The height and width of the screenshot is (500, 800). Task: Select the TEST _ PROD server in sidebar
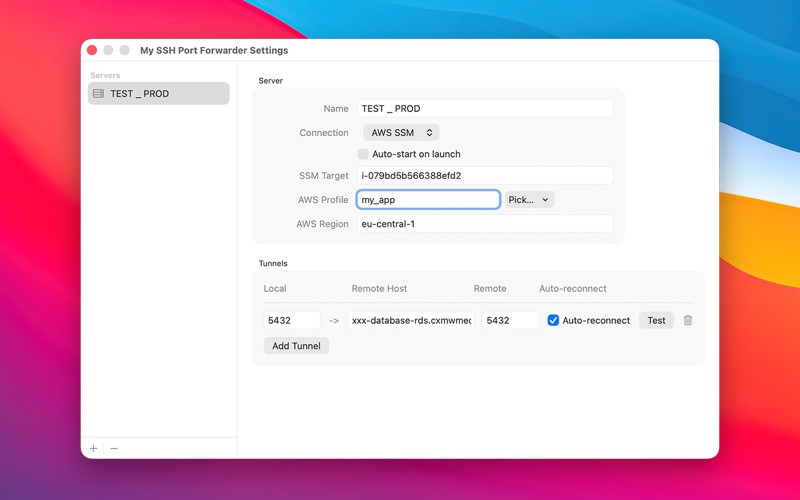click(x=158, y=93)
